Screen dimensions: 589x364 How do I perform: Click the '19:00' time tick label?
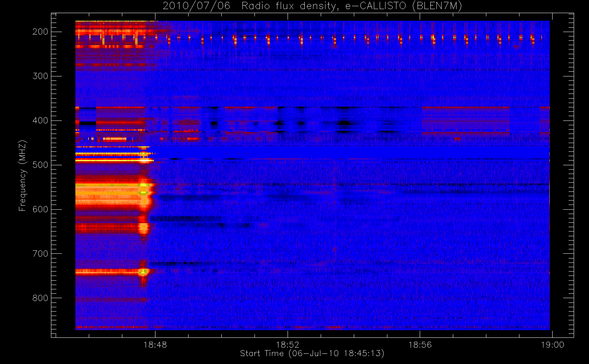(553, 345)
